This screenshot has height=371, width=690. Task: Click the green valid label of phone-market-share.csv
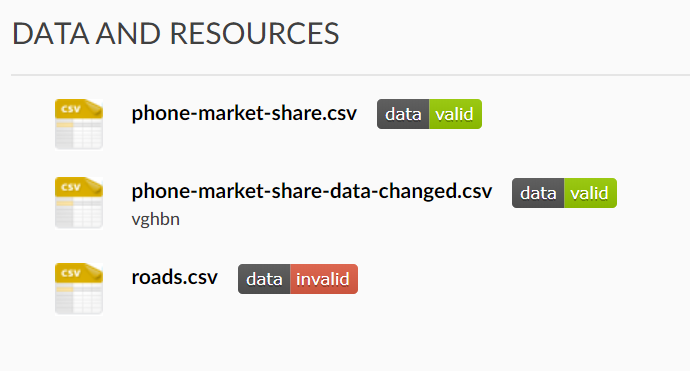point(455,114)
